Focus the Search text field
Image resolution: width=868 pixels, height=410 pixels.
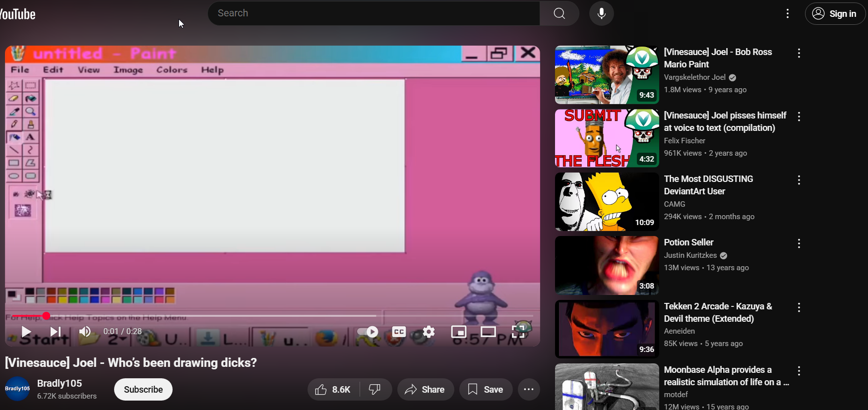click(374, 13)
